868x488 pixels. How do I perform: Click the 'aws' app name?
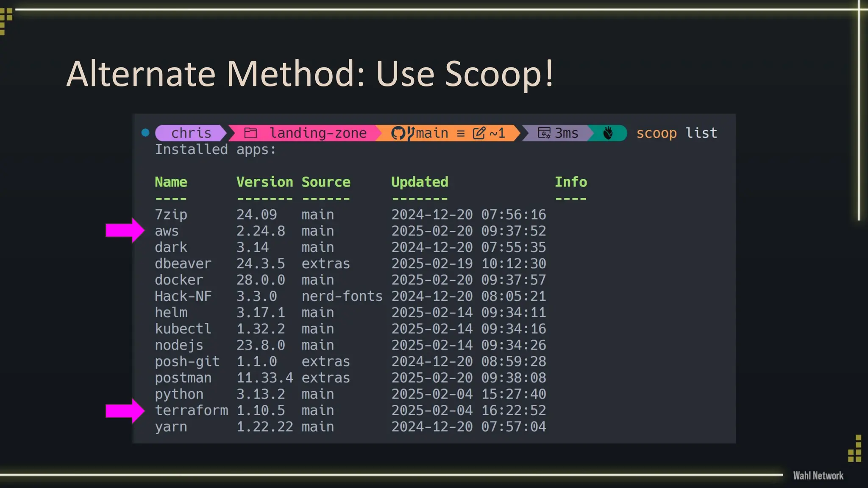point(167,231)
